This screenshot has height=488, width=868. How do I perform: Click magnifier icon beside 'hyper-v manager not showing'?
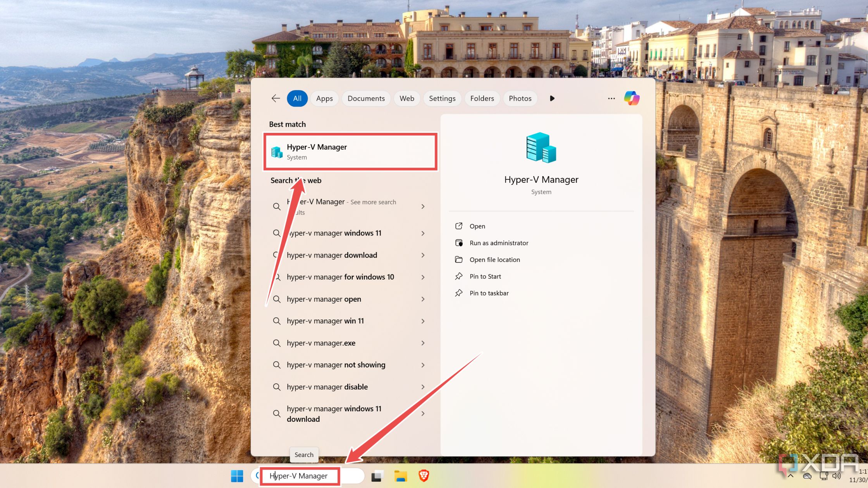pos(277,365)
